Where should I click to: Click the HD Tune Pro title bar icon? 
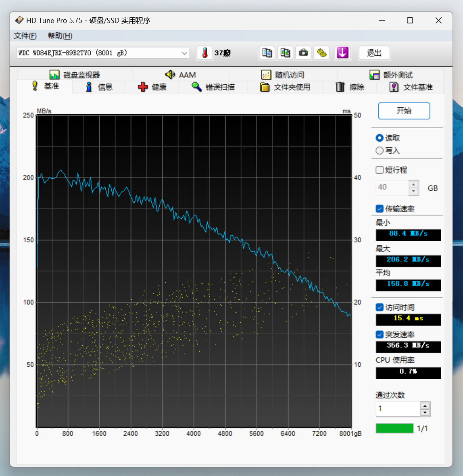(x=19, y=20)
